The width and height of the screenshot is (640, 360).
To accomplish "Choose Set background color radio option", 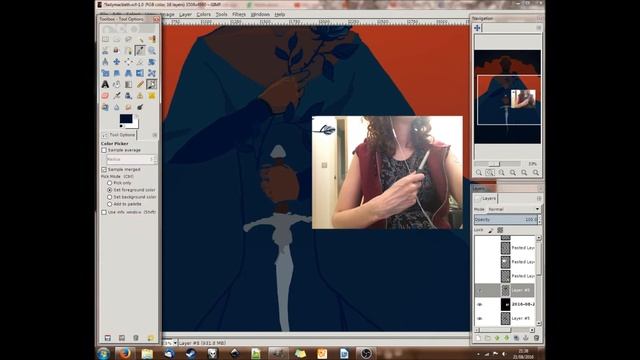I will tap(109, 197).
